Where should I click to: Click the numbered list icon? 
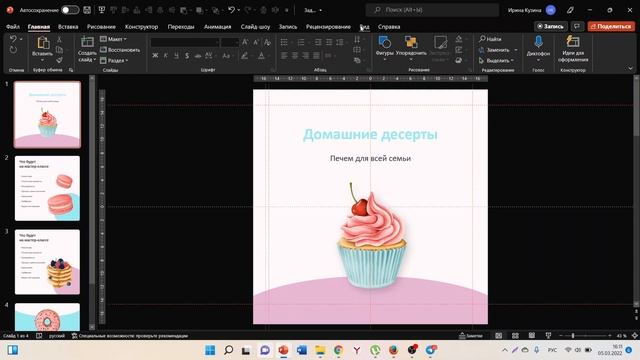tap(301, 42)
